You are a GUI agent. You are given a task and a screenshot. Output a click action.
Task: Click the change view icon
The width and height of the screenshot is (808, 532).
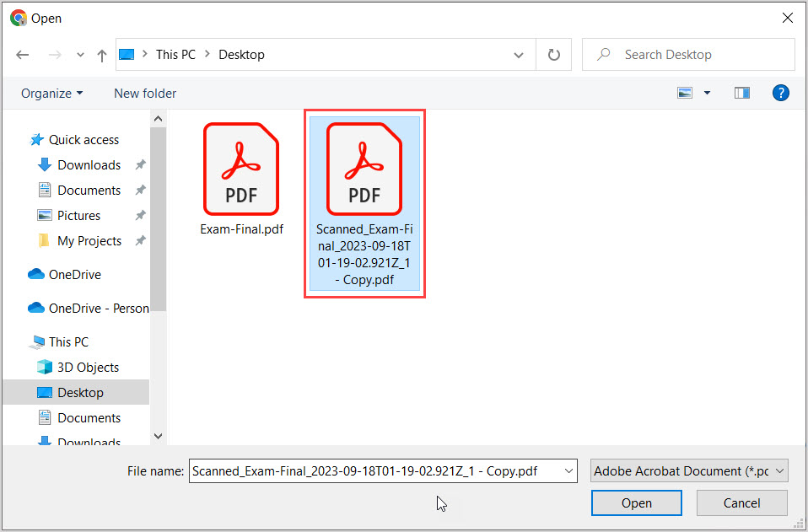pyautogui.click(x=686, y=93)
